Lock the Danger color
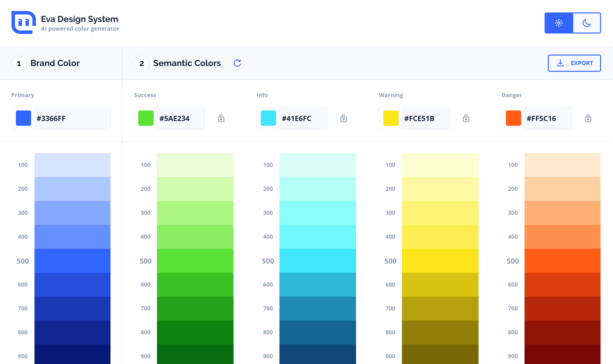 click(588, 119)
